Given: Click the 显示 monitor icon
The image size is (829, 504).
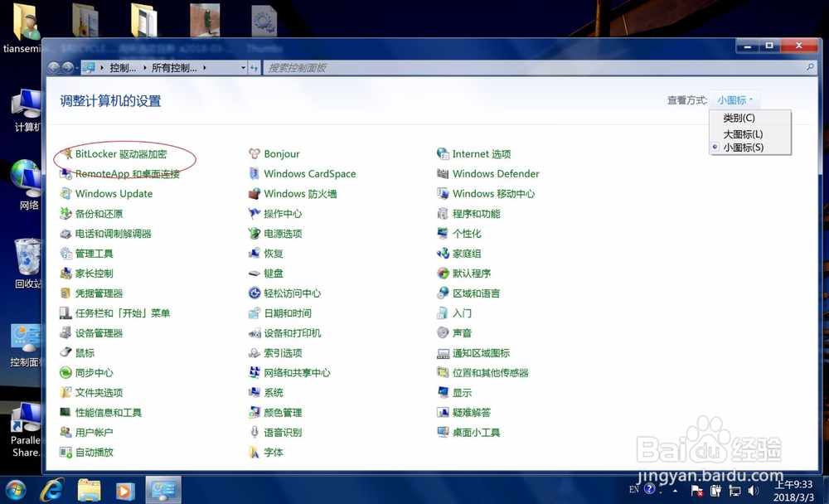Looking at the screenshot, I should (x=443, y=392).
